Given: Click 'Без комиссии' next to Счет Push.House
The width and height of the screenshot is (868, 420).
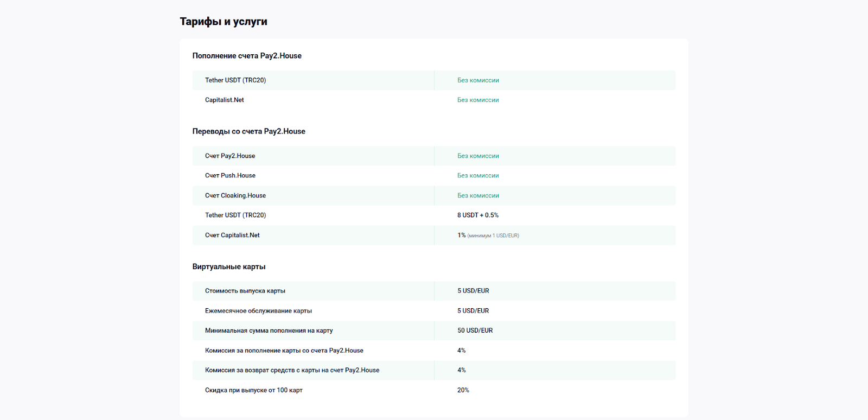Looking at the screenshot, I should tap(478, 176).
